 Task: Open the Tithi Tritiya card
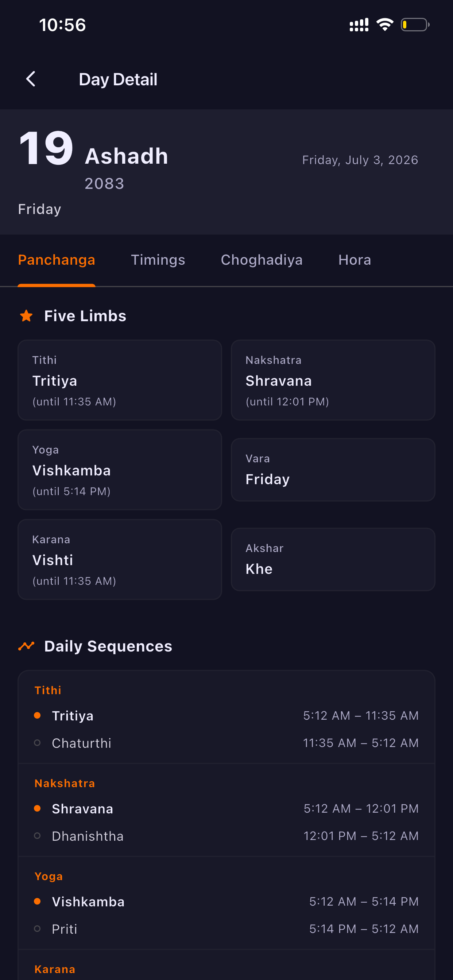coord(120,380)
